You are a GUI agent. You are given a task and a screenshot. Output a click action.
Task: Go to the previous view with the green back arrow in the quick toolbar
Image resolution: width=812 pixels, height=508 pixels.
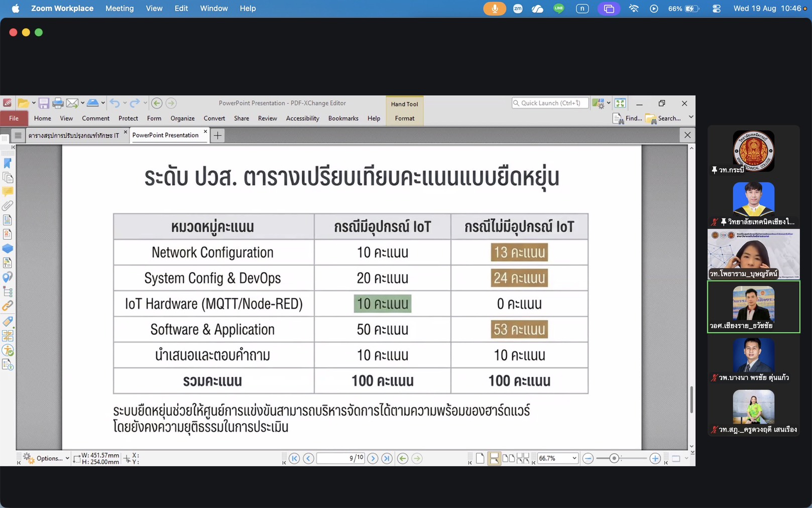pyautogui.click(x=157, y=103)
